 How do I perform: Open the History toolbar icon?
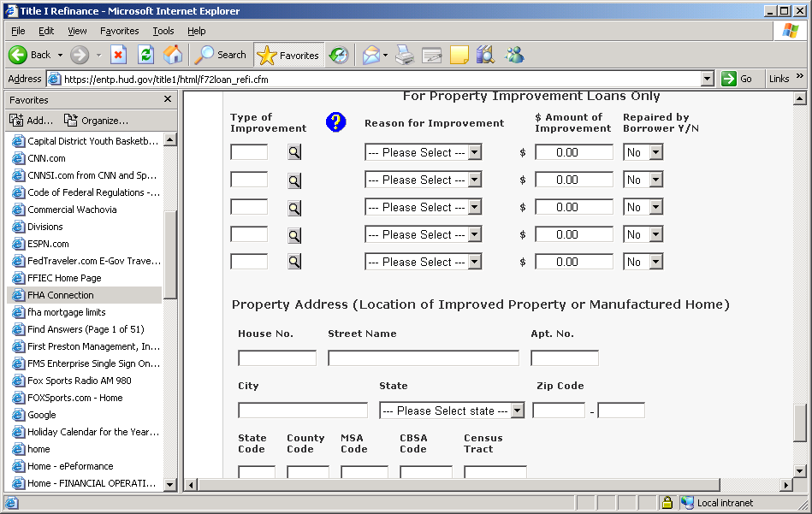tap(339, 55)
